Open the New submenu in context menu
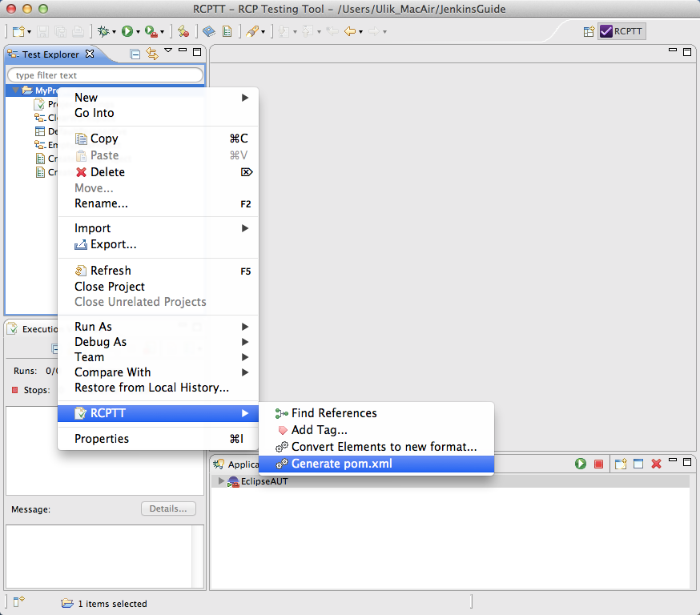This screenshot has width=700, height=615. 158,97
